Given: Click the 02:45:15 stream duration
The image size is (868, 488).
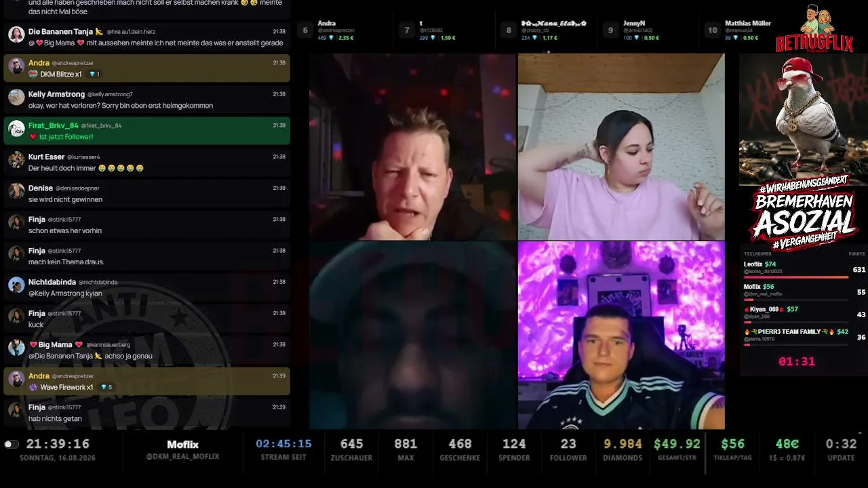Looking at the screenshot, I should coord(283,444).
